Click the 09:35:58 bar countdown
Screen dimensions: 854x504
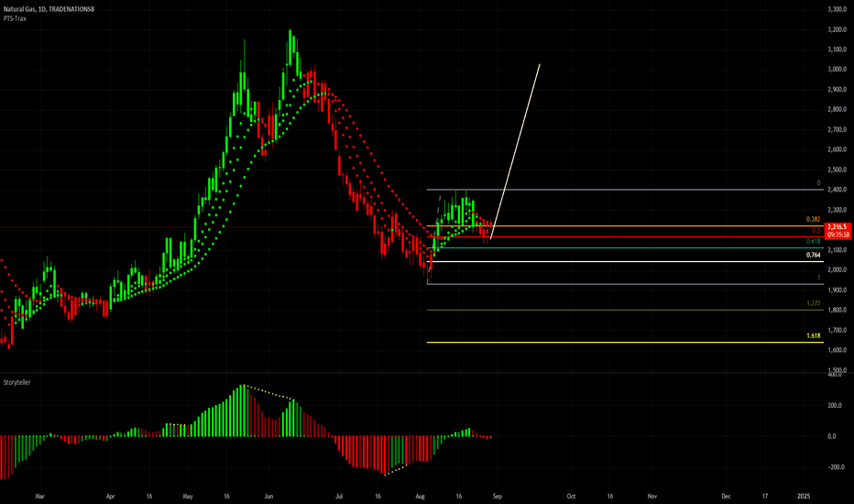838,235
